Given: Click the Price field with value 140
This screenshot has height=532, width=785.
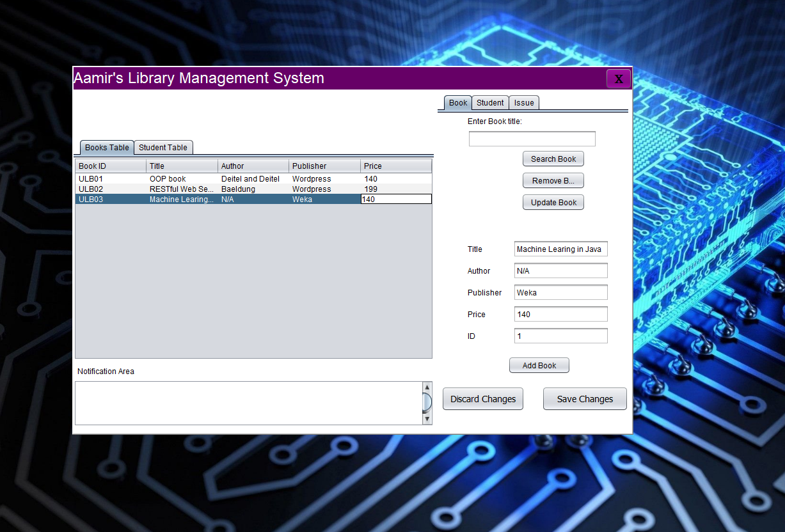Looking at the screenshot, I should 560,314.
